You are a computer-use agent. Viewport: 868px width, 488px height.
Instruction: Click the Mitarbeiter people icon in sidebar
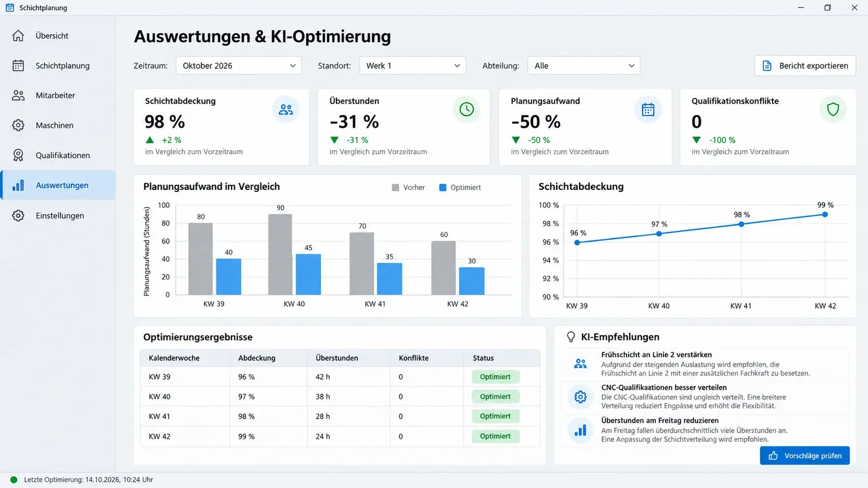(18, 95)
